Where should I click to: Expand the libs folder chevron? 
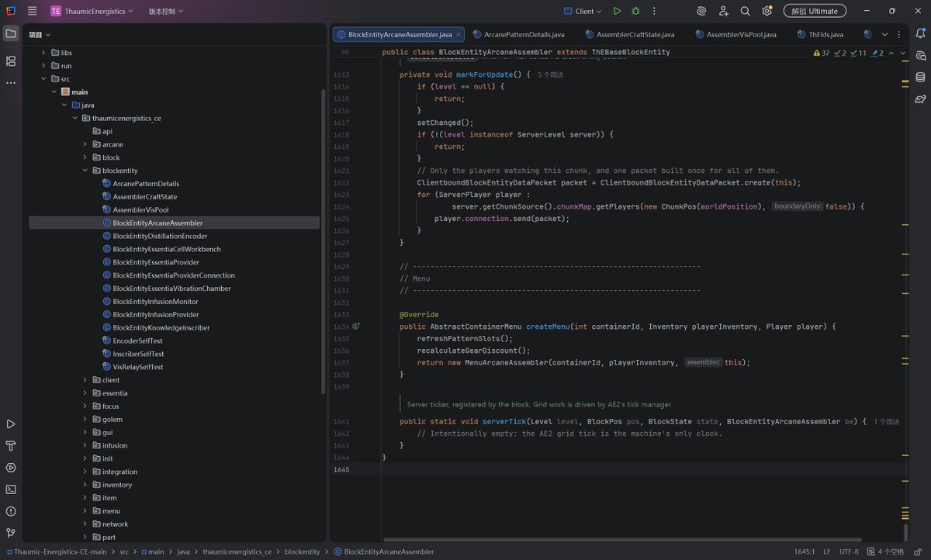[x=43, y=53]
